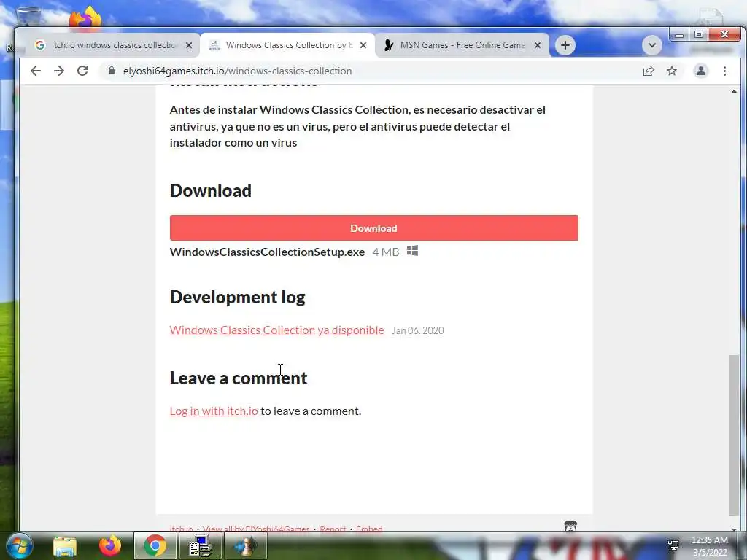Open the Windows Start menu
The width and height of the screenshot is (747, 560).
click(x=19, y=545)
